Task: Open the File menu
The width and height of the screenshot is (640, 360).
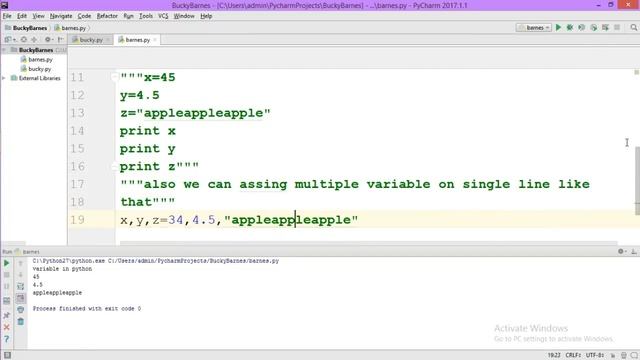Action: [7, 16]
